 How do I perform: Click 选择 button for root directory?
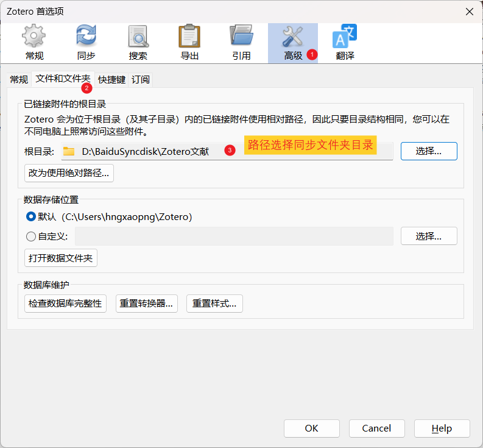pyautogui.click(x=429, y=151)
